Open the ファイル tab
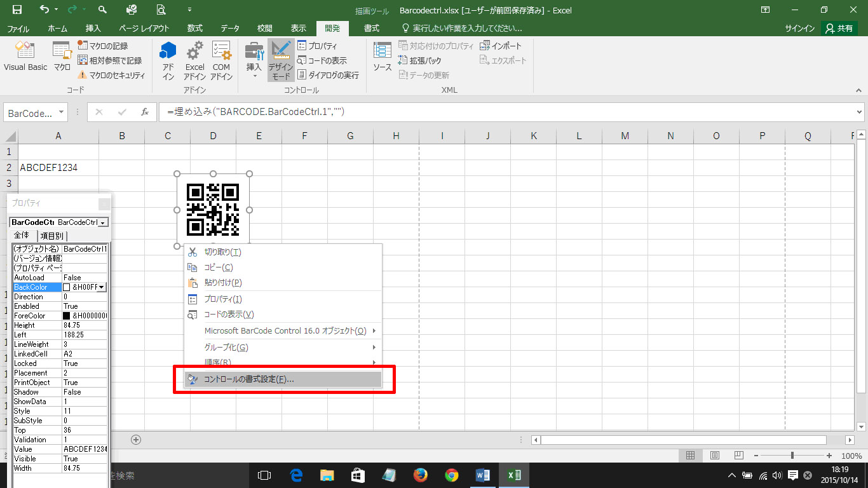This screenshot has width=868, height=488. (x=18, y=29)
